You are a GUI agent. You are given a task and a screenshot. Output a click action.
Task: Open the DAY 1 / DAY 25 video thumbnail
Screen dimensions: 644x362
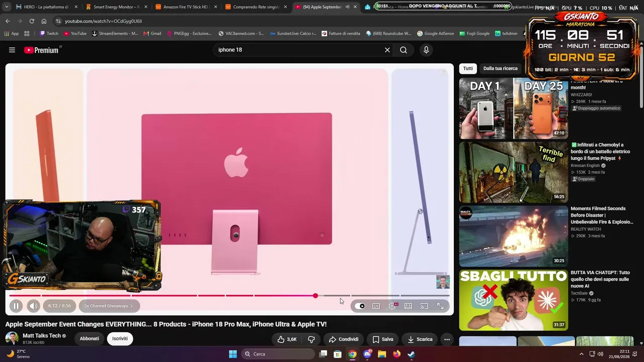pyautogui.click(x=513, y=108)
